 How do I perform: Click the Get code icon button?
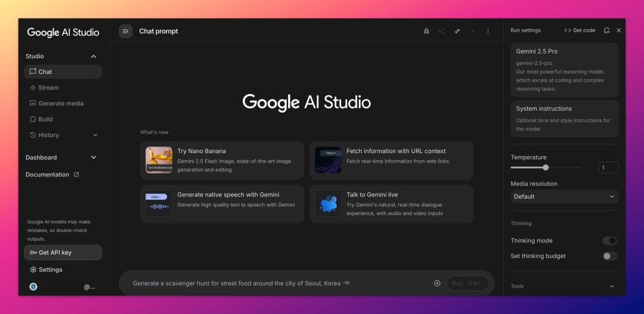580,30
